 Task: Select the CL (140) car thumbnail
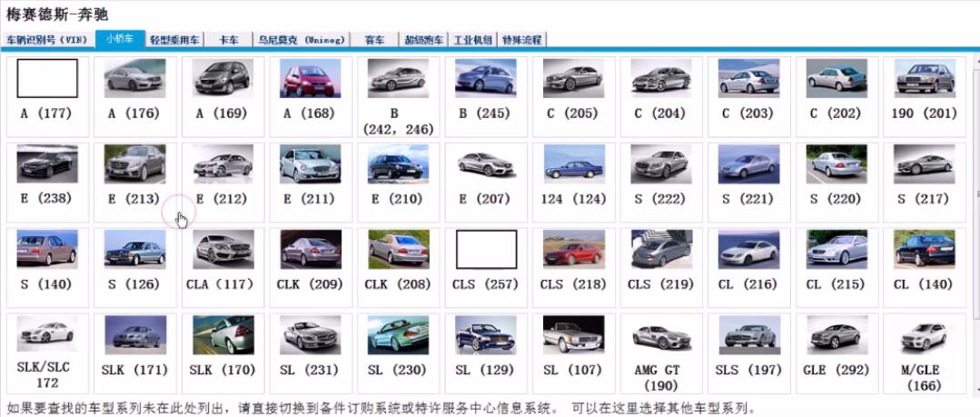[925, 250]
